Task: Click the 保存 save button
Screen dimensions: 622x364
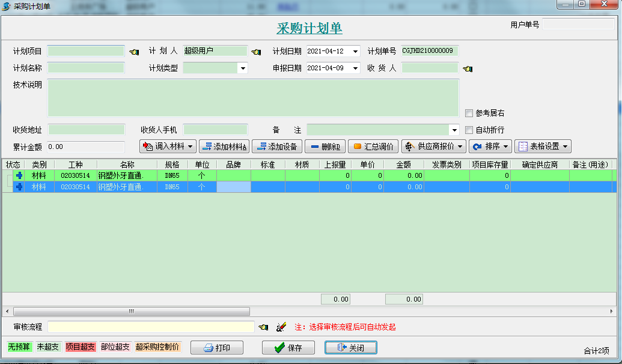Action: point(288,347)
